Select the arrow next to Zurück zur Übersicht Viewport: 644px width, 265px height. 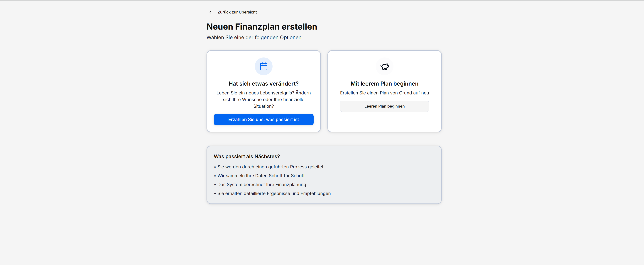211,12
